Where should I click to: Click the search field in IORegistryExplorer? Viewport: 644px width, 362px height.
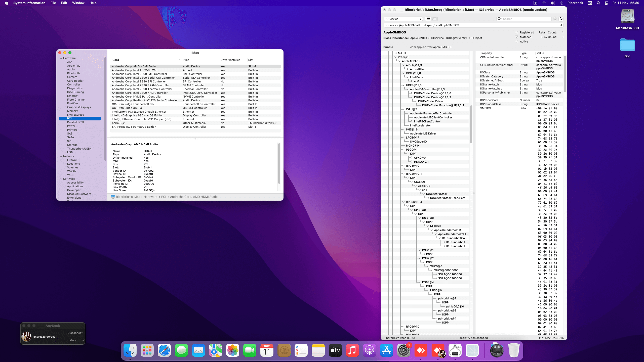[525, 19]
